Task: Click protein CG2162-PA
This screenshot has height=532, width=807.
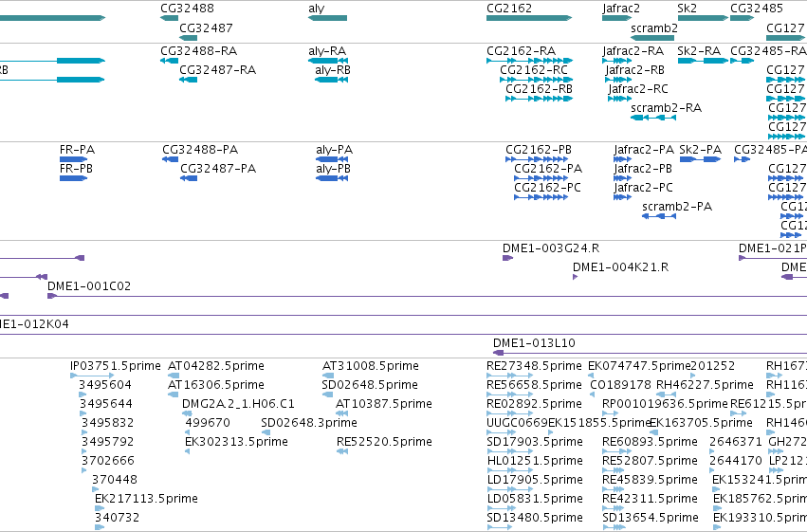Action: tap(541, 178)
